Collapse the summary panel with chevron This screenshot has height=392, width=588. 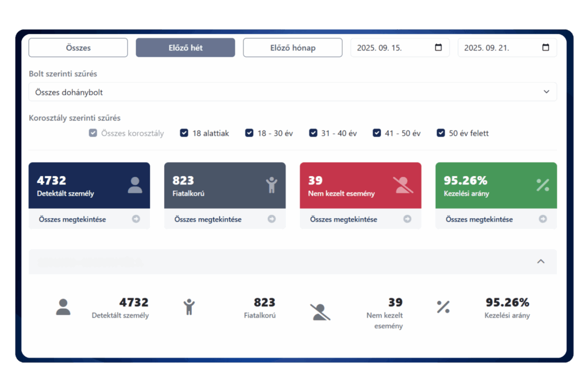(540, 262)
